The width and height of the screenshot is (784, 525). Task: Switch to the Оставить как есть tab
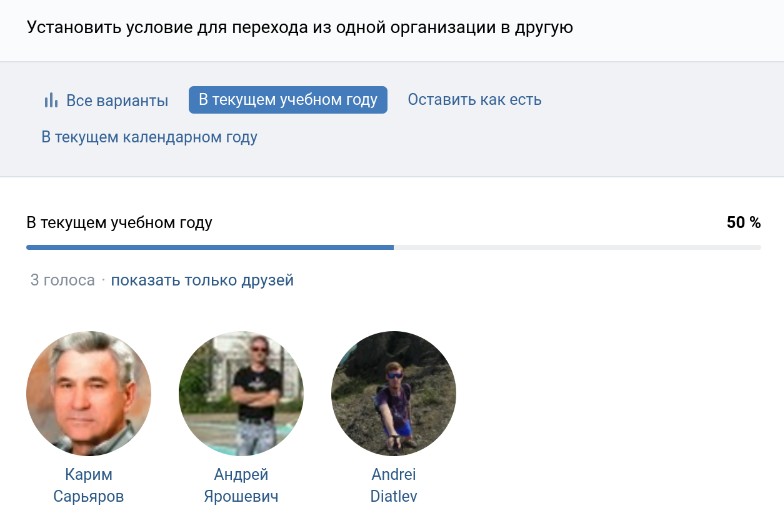(x=474, y=99)
